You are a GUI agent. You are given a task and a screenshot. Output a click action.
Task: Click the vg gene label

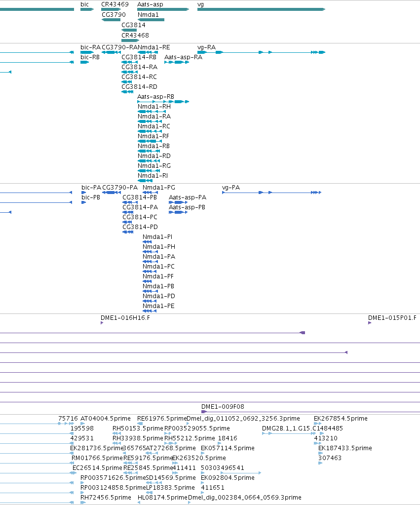[x=200, y=4]
